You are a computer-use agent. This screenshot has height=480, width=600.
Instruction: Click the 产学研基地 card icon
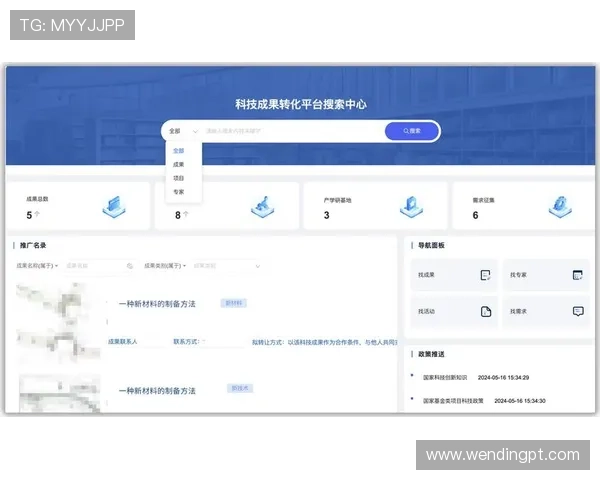click(x=411, y=207)
